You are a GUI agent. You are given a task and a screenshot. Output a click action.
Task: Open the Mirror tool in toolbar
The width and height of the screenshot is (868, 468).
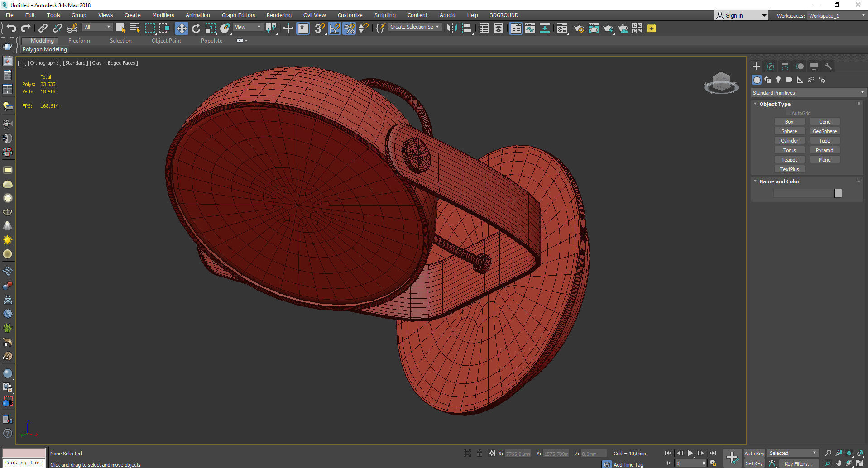point(452,29)
